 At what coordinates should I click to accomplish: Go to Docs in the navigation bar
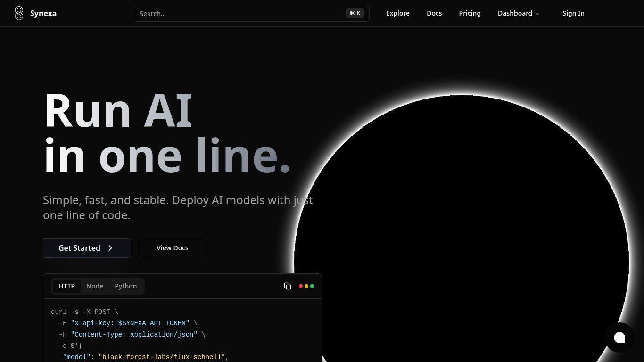[434, 13]
